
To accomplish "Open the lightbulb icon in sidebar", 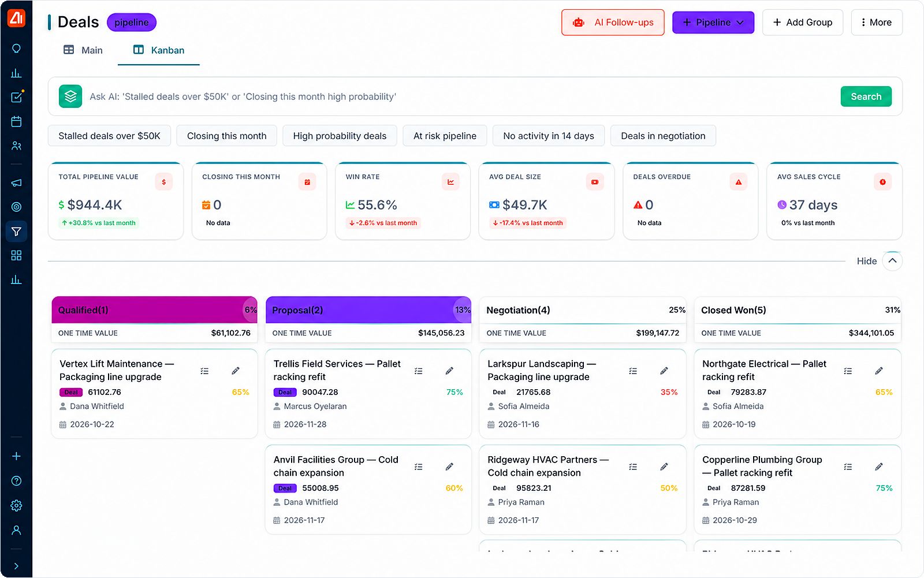I will [16, 49].
